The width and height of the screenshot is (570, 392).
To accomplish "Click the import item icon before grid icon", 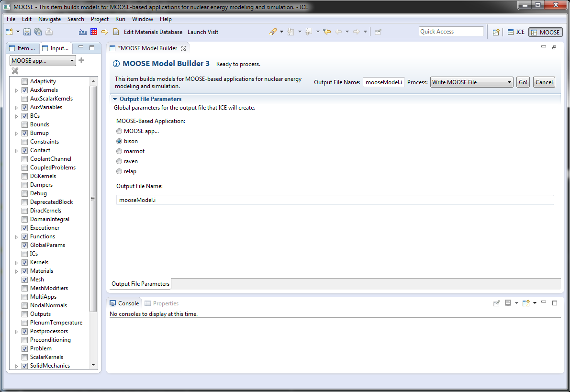I will (x=83, y=32).
